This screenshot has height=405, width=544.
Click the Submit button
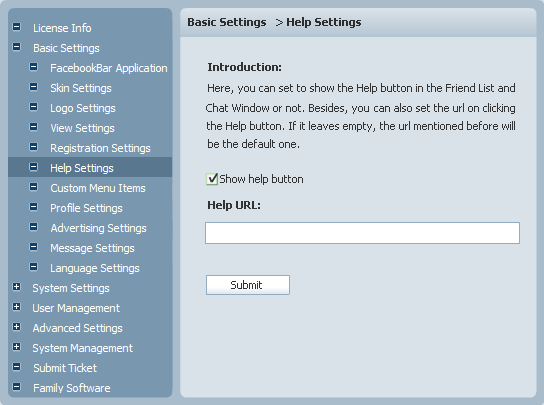click(248, 285)
